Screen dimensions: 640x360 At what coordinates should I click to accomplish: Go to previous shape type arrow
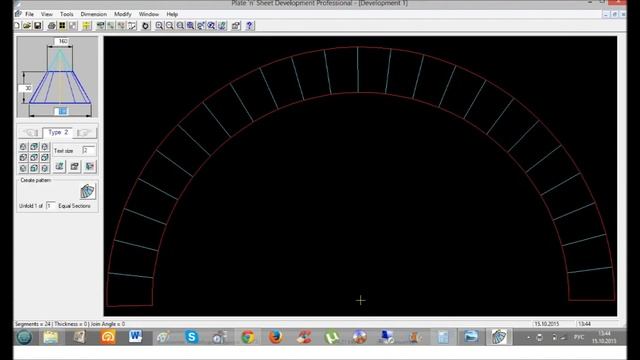(x=31, y=133)
